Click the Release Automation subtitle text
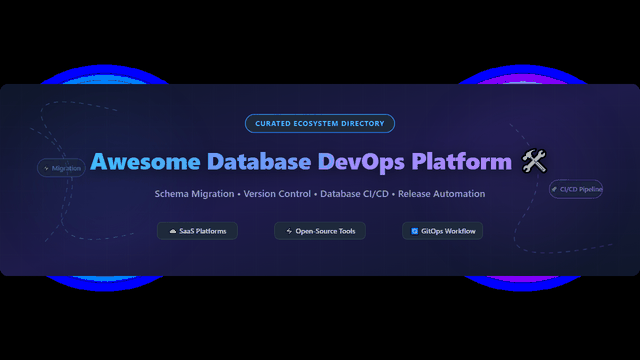This screenshot has width=640, height=360. [442, 194]
